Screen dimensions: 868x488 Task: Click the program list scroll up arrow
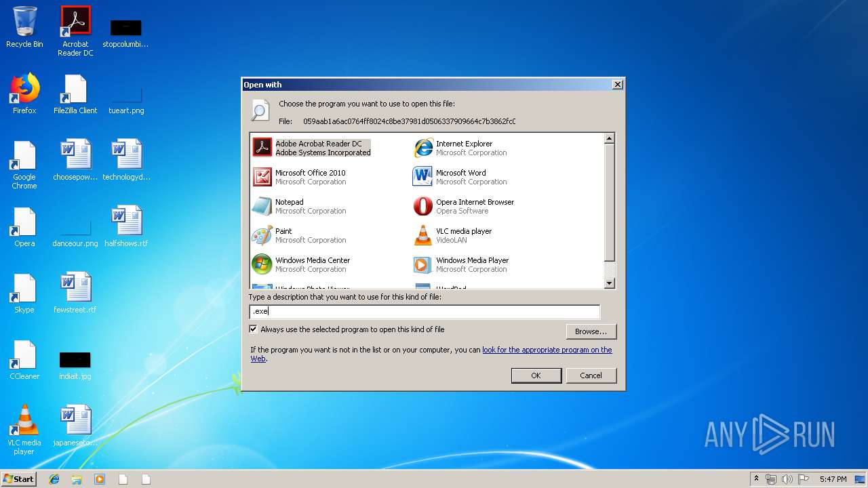click(x=609, y=138)
